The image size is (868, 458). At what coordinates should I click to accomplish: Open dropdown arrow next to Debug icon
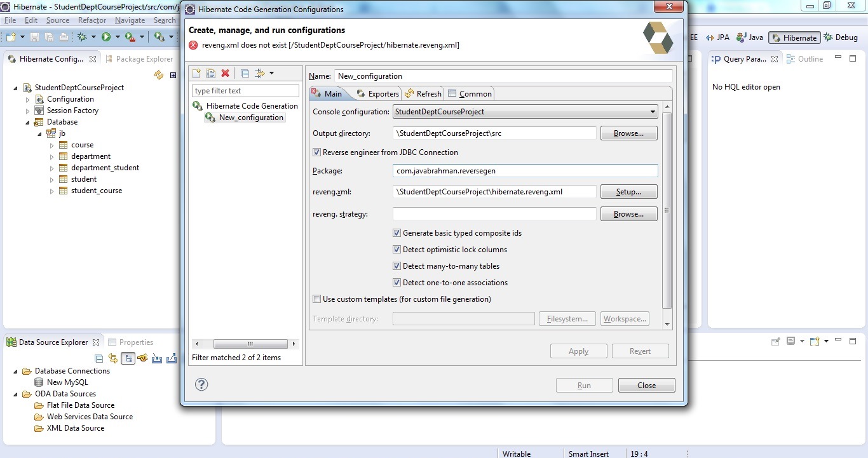[93, 37]
